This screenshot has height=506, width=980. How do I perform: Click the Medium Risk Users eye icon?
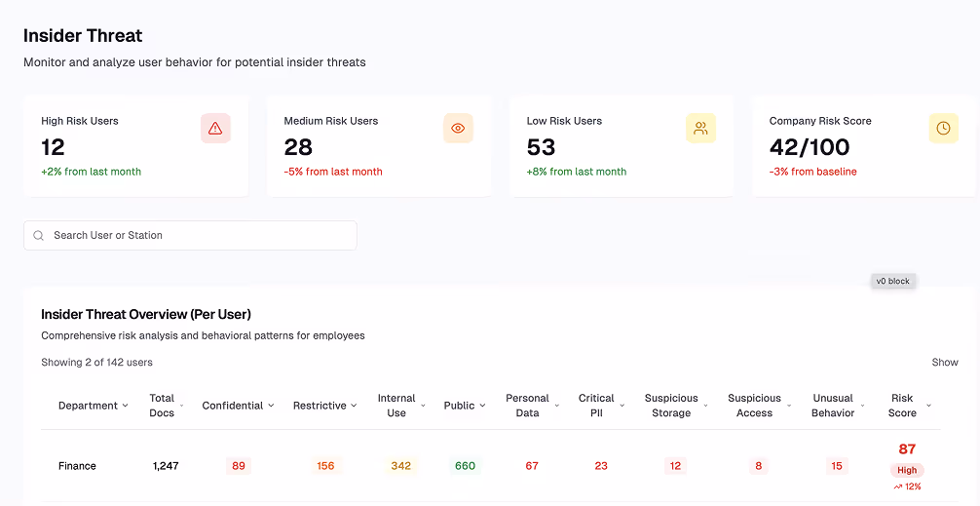coord(458,129)
